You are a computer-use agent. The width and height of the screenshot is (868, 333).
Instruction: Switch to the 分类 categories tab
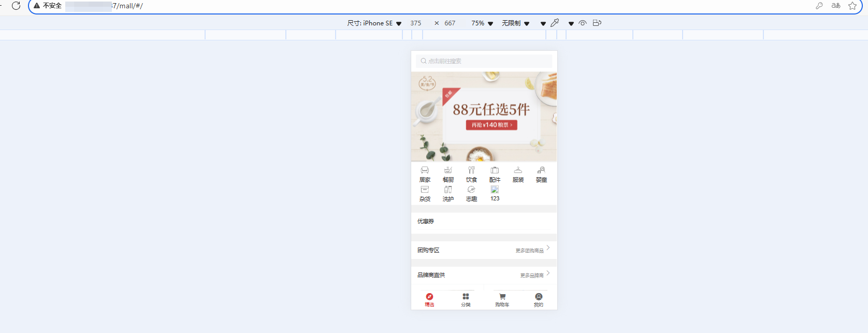point(466,300)
